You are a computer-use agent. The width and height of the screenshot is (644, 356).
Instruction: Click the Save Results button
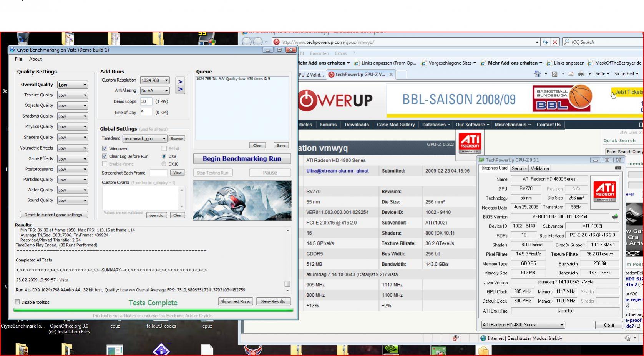pos(273,301)
